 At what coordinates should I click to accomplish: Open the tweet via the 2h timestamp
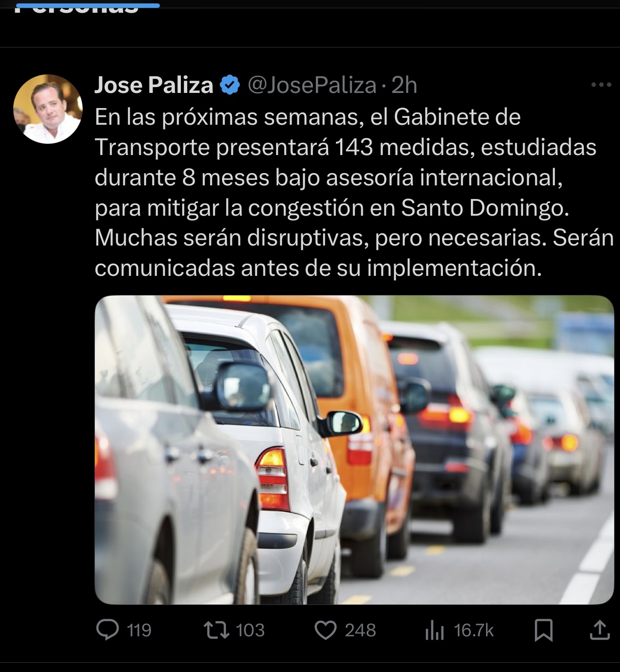click(404, 85)
